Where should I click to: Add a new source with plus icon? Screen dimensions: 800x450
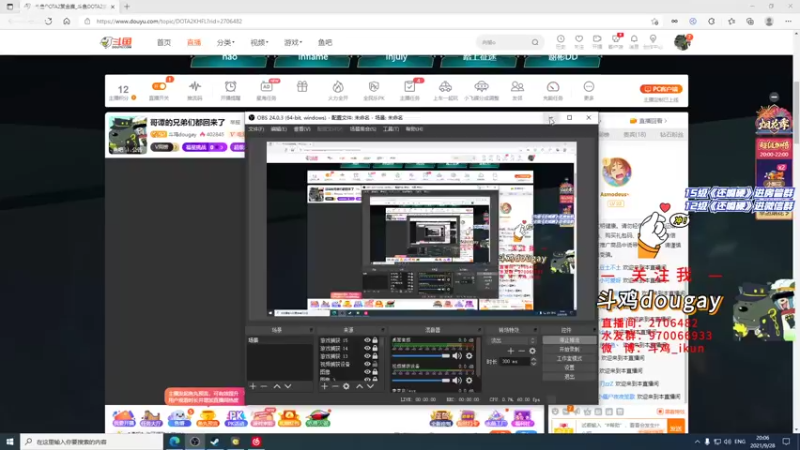coord(324,386)
